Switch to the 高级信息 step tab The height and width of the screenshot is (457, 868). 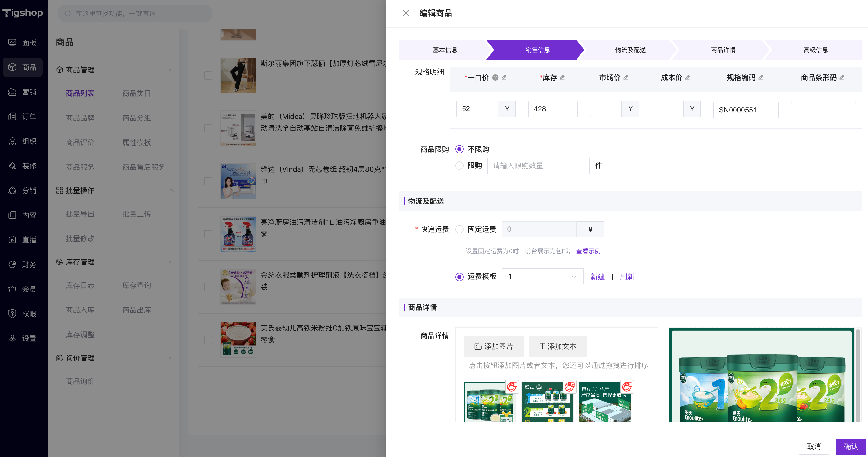[x=815, y=50]
